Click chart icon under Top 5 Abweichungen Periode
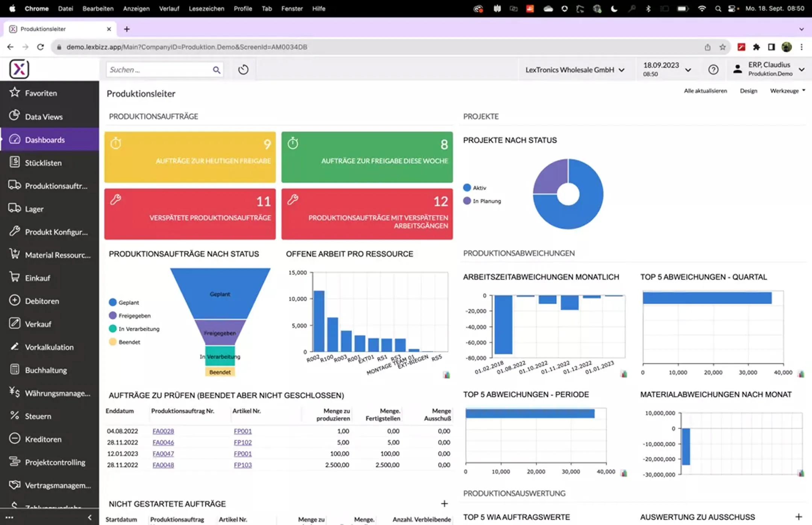The height and width of the screenshot is (525, 812). click(x=624, y=473)
